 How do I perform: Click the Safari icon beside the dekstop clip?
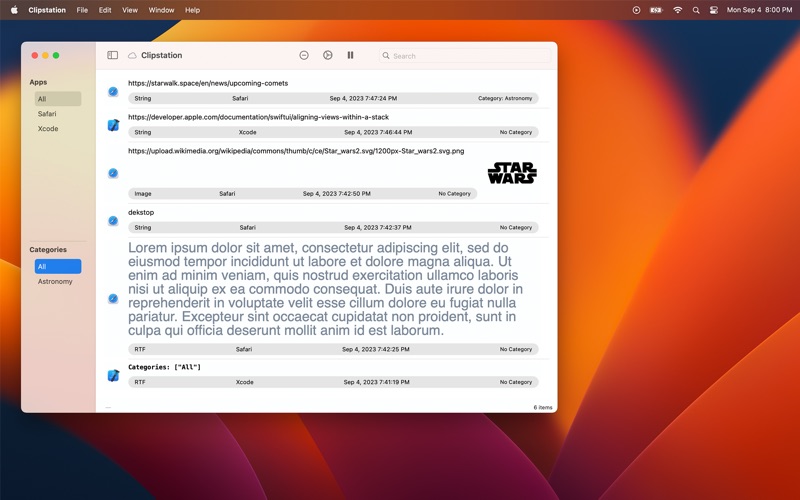tap(113, 220)
